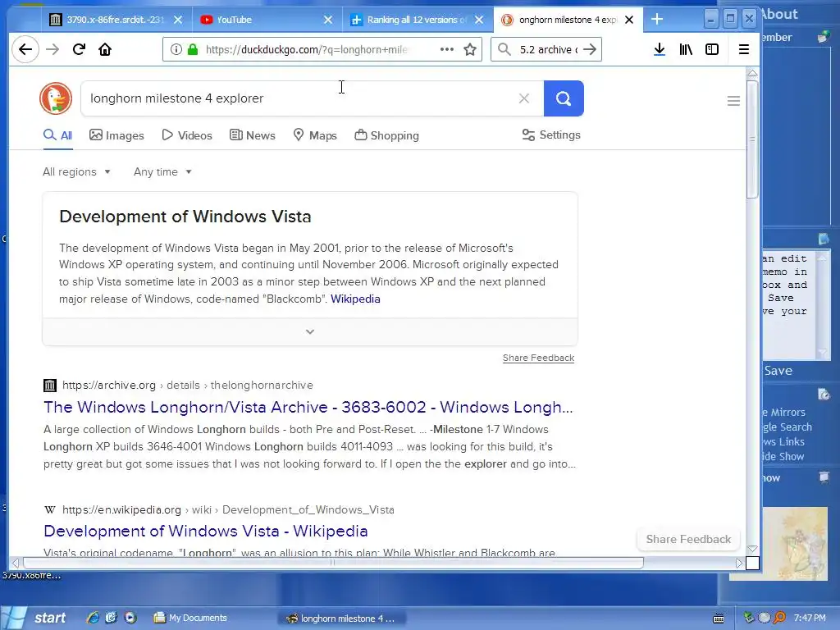Screen dimensions: 840x630
Task: Open the Library bookshelf icon
Action: 686,49
